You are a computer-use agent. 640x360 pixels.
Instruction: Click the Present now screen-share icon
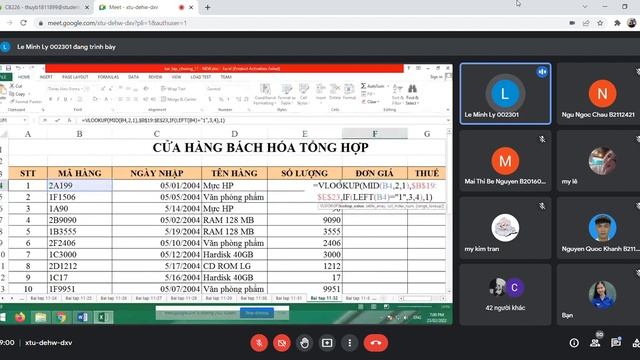click(x=327, y=343)
